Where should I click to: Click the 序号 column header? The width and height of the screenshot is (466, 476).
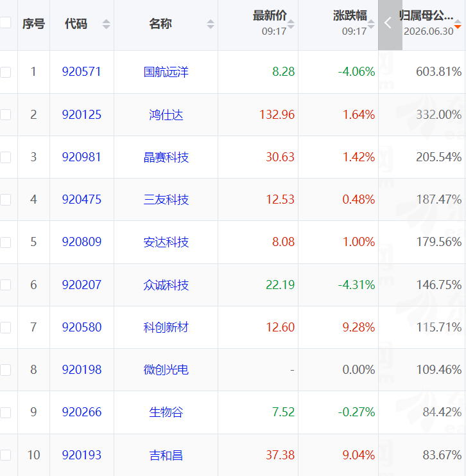click(33, 24)
